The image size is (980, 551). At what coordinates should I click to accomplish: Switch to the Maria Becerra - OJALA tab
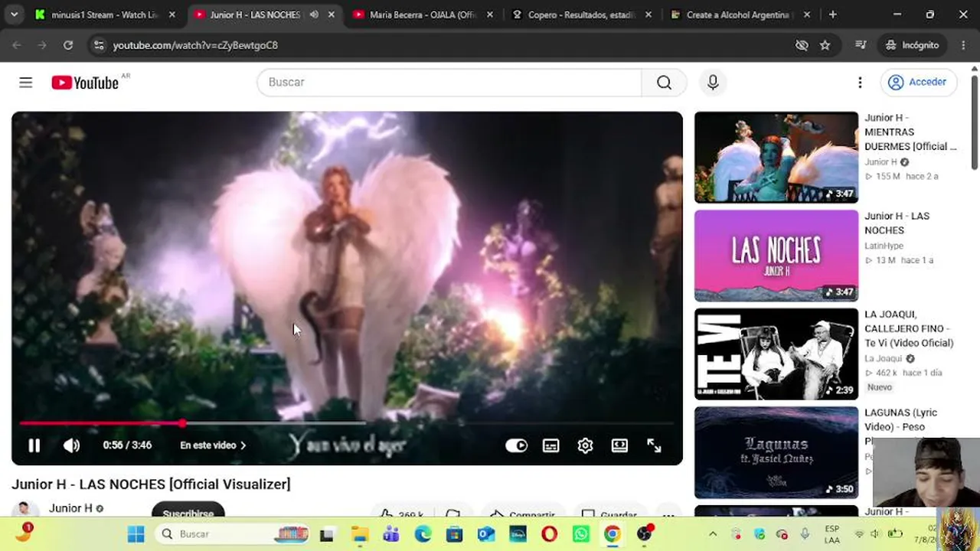(423, 15)
